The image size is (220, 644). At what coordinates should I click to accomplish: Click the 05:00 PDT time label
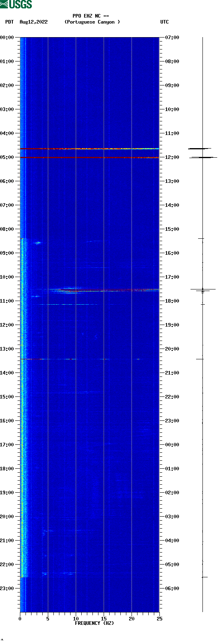(x=7, y=157)
